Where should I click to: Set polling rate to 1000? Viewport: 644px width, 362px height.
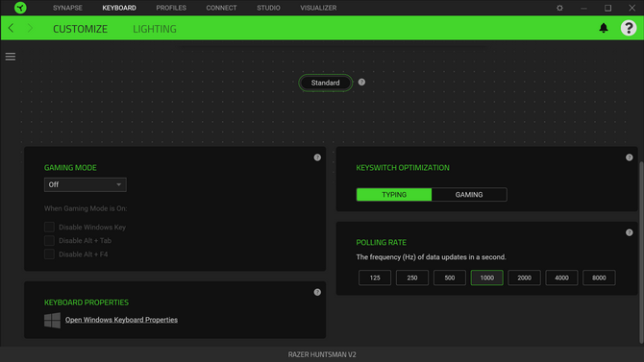pyautogui.click(x=486, y=278)
